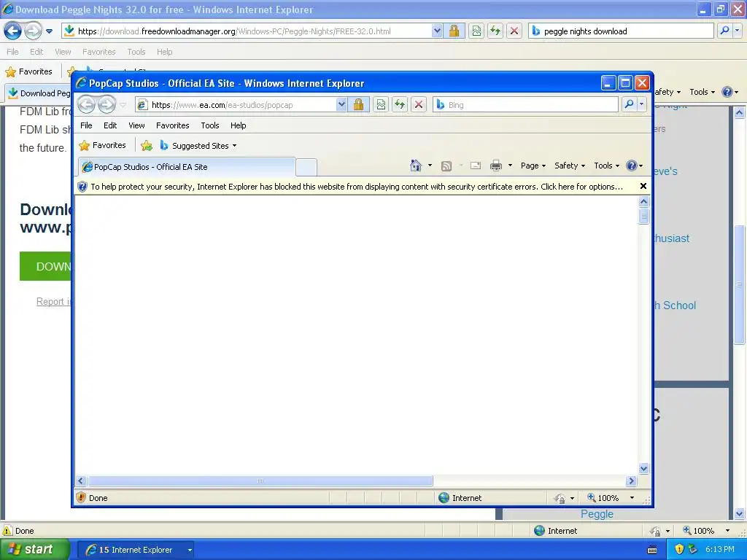
Task: Close the security notification bar
Action: tap(643, 186)
